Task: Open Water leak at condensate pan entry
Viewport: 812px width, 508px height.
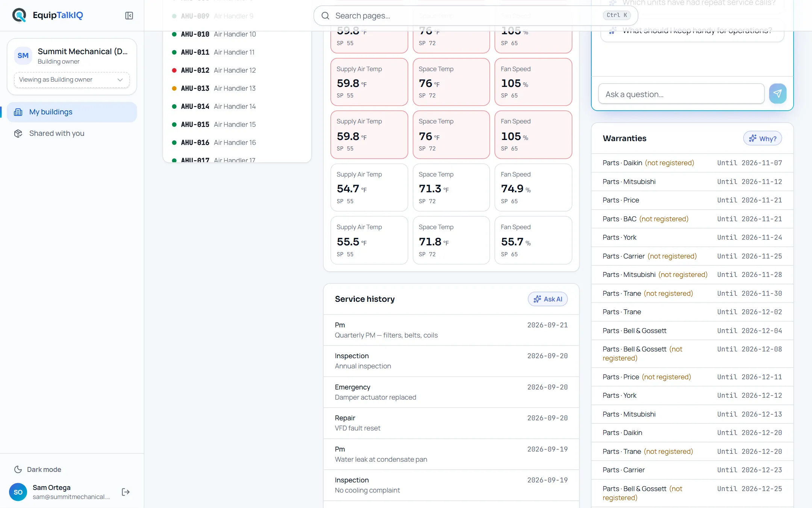Action: pyautogui.click(x=451, y=454)
